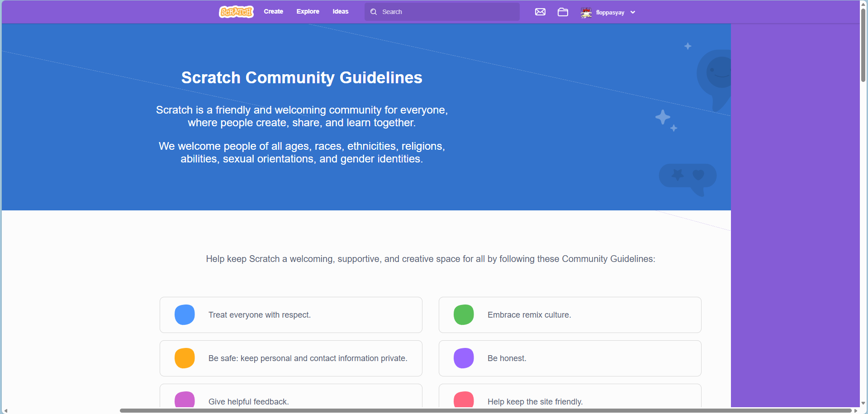Select the Embrace remix culture card
This screenshot has height=414, width=868.
tap(570, 315)
